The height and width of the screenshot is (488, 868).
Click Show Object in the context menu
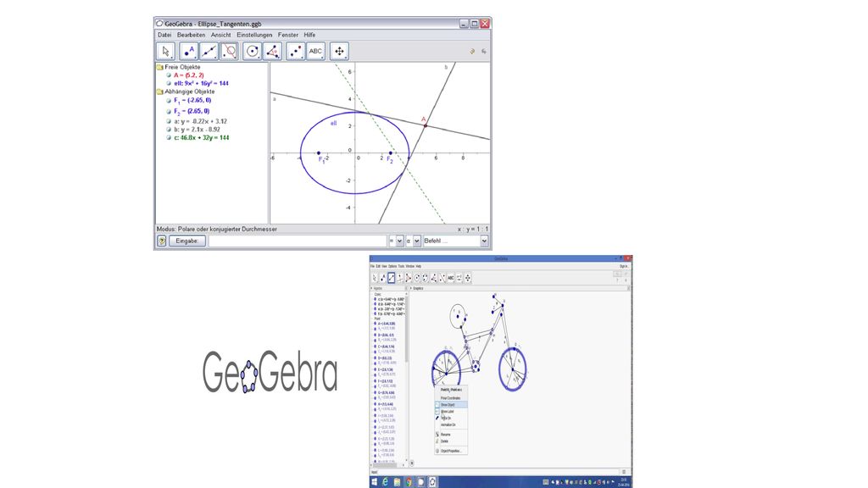[451, 405]
